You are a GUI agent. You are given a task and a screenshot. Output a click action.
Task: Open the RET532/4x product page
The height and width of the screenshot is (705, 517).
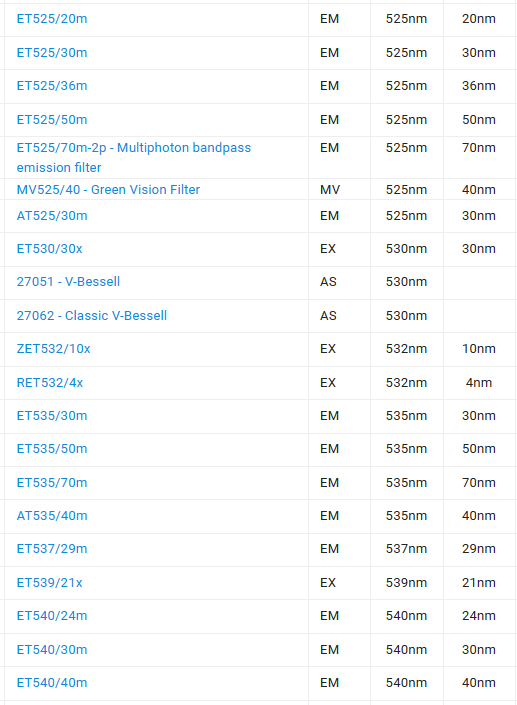tap(50, 383)
